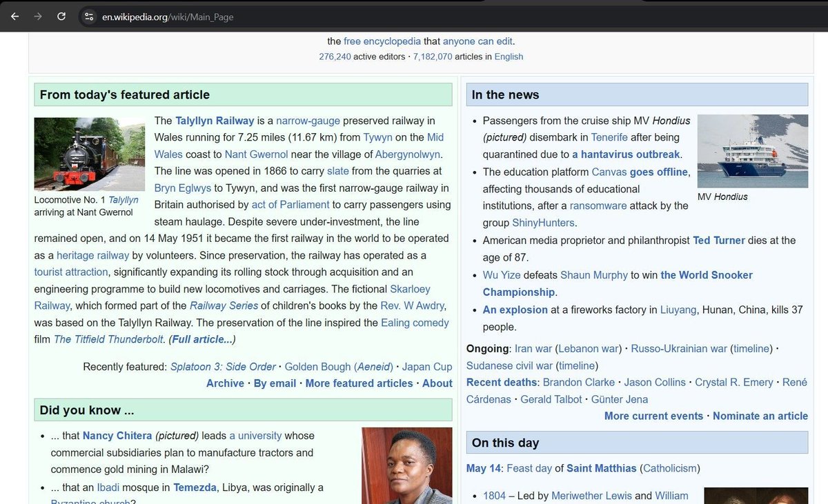
Task: Open the 'tourist attraction' link
Action: pyautogui.click(x=71, y=272)
